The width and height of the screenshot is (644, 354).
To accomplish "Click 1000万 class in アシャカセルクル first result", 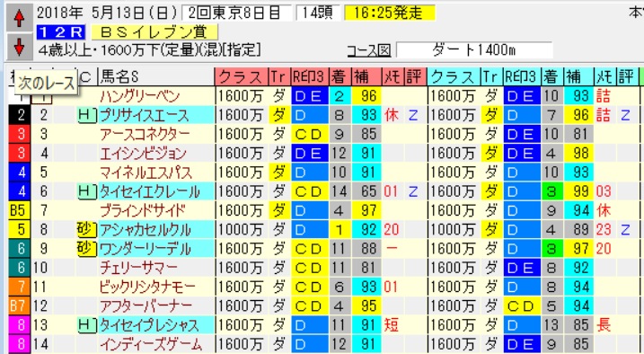I will pyautogui.click(x=241, y=230).
